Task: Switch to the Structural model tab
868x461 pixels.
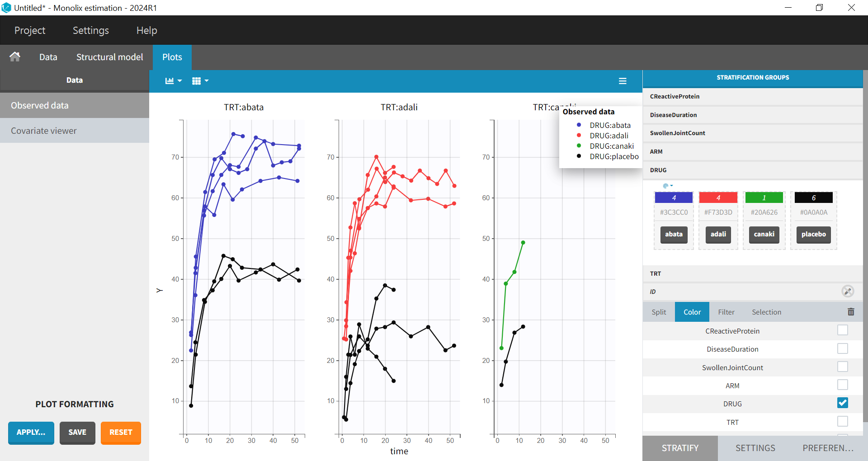Action: point(109,57)
